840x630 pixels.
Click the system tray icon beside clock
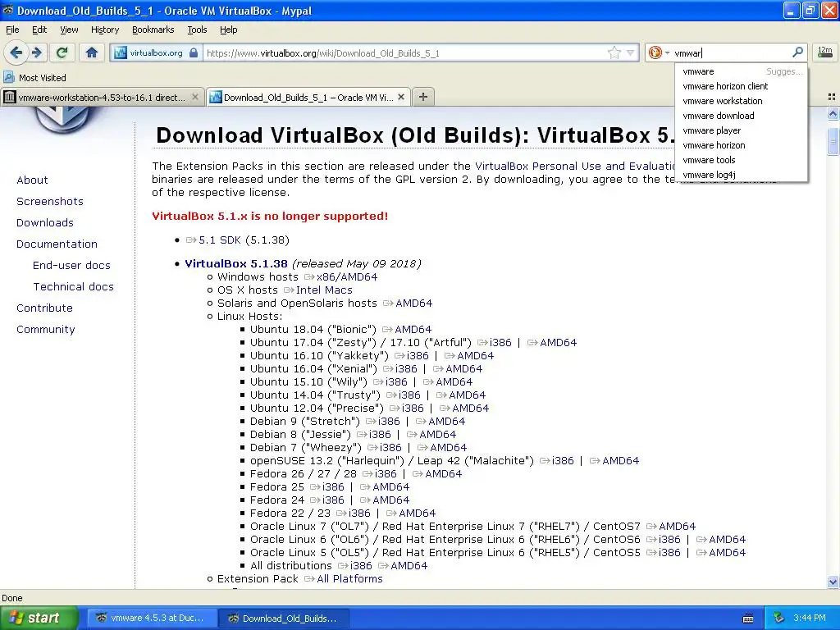[779, 618]
